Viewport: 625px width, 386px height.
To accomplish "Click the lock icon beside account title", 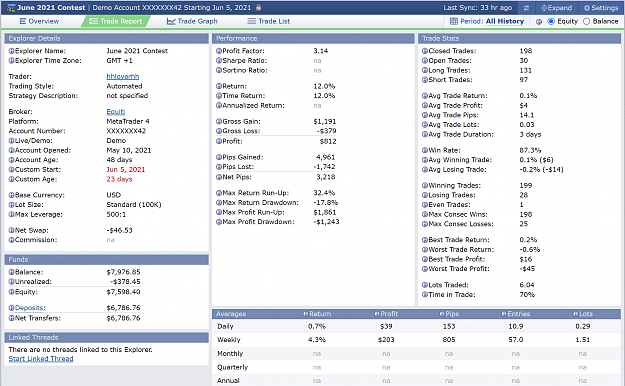I will pos(258,7).
